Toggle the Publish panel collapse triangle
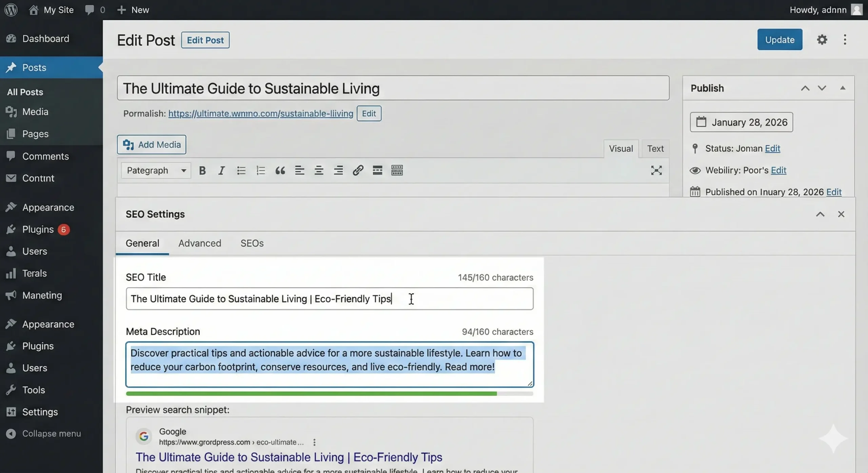This screenshot has height=473, width=868. click(x=843, y=88)
